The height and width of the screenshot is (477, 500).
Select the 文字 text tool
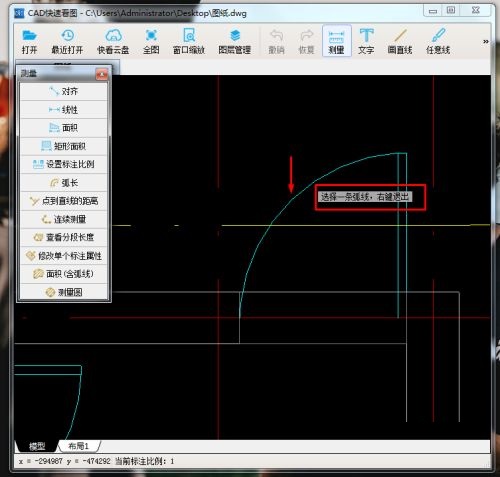366,42
